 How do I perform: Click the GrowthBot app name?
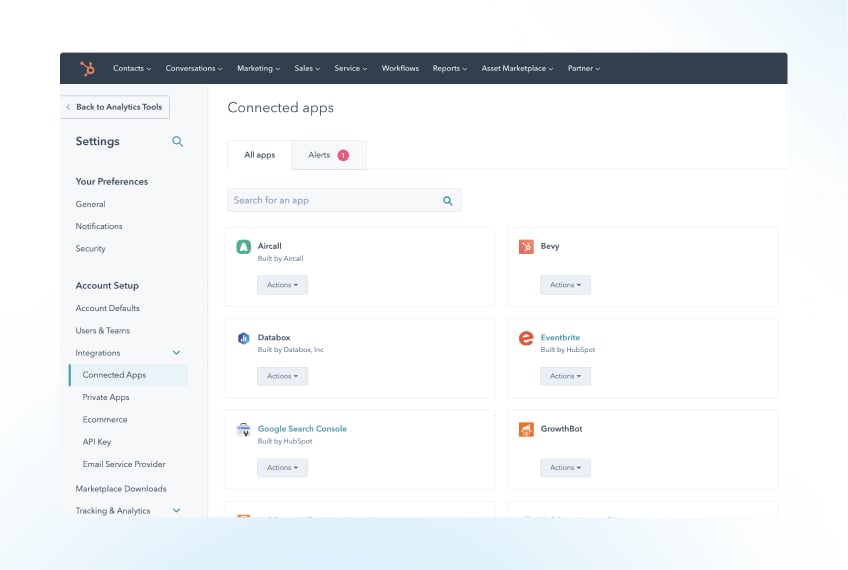[x=561, y=429]
